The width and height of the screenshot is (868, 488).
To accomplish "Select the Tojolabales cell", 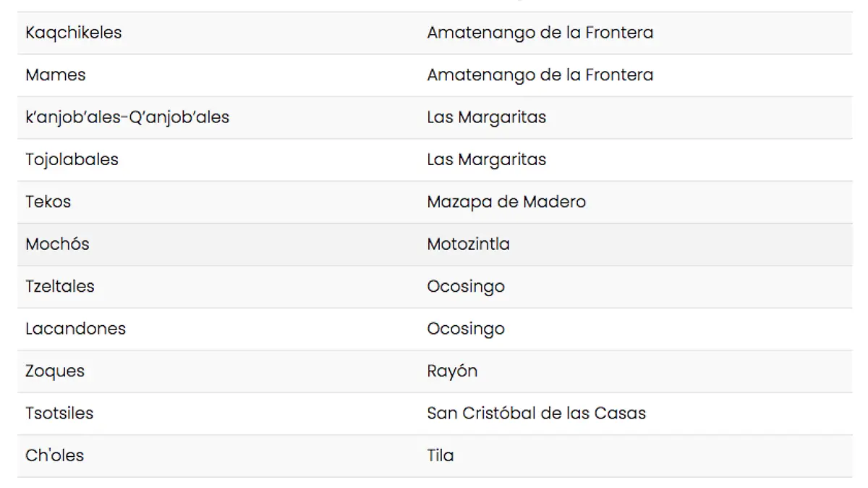I will point(72,159).
